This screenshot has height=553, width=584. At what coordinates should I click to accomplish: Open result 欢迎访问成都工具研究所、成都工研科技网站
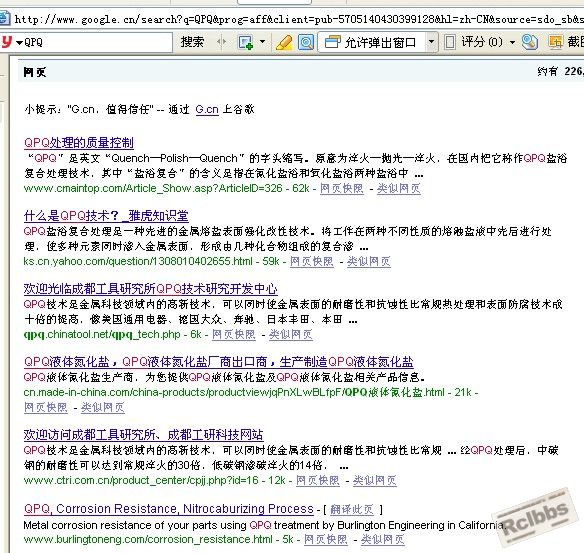pyautogui.click(x=144, y=435)
